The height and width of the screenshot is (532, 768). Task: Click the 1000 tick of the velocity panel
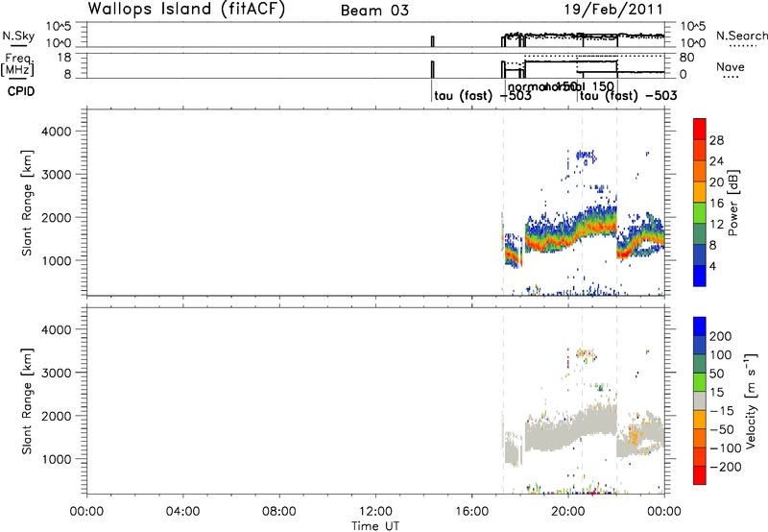pyautogui.click(x=56, y=459)
